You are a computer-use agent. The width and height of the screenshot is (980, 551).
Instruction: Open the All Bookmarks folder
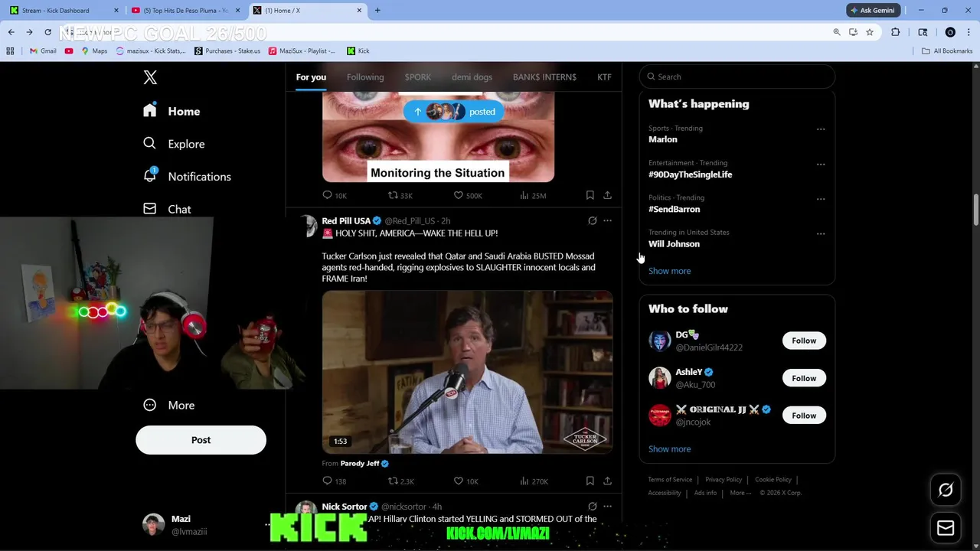[x=947, y=51]
